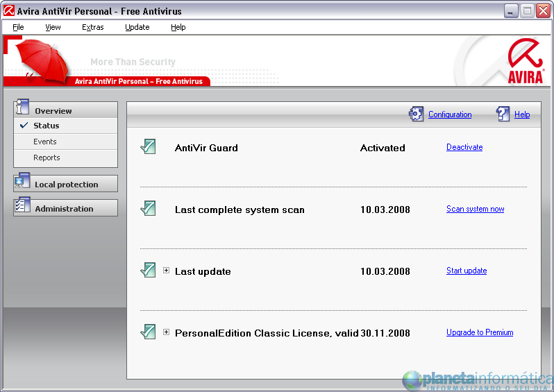Deactivate AntiVir Guard
The image size is (554, 392).
(464, 147)
